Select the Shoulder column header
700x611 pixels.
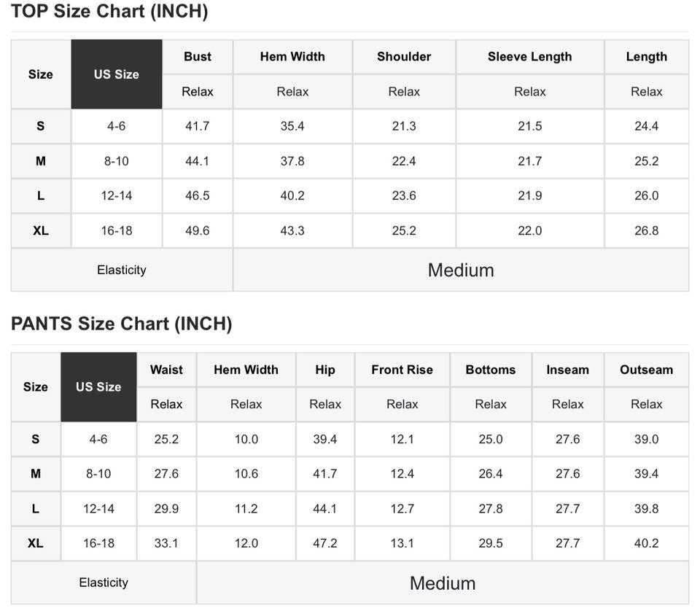tap(404, 57)
